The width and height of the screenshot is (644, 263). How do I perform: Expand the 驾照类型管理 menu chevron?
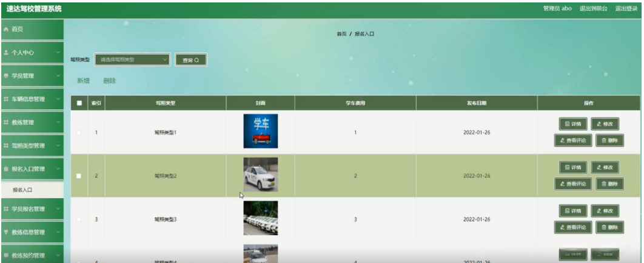coord(58,145)
